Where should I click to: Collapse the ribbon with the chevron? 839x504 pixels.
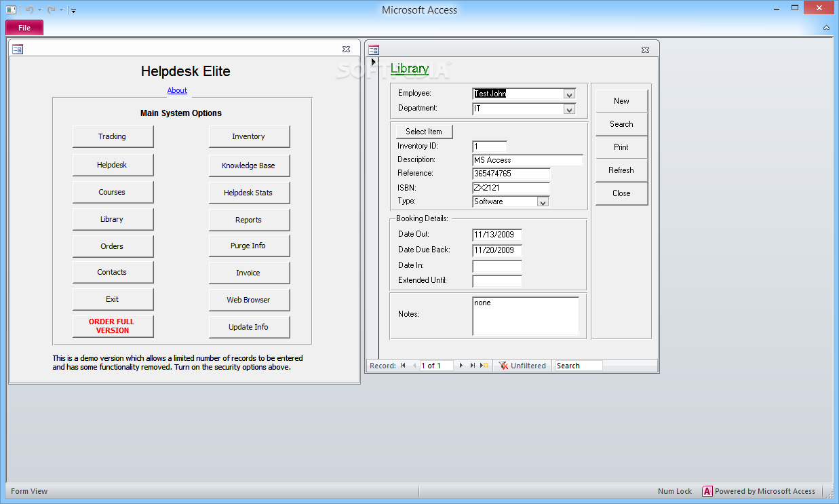click(x=826, y=28)
